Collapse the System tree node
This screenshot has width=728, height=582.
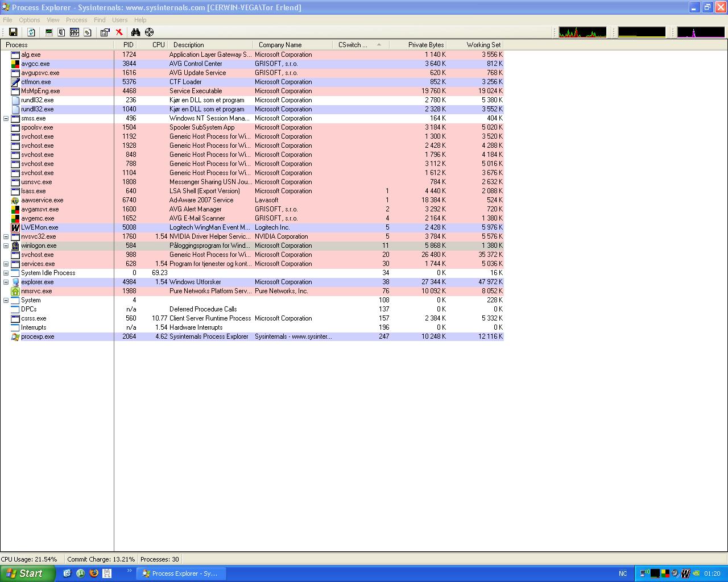coord(6,300)
